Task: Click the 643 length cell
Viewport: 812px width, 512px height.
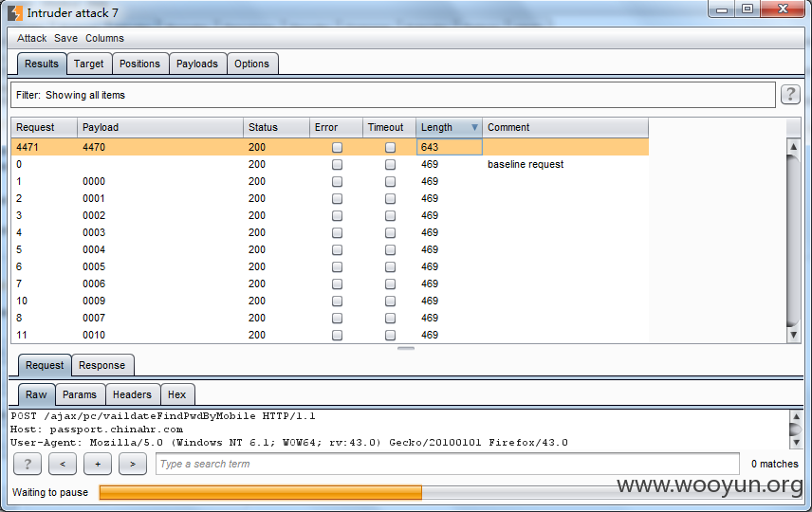Action: (x=449, y=147)
